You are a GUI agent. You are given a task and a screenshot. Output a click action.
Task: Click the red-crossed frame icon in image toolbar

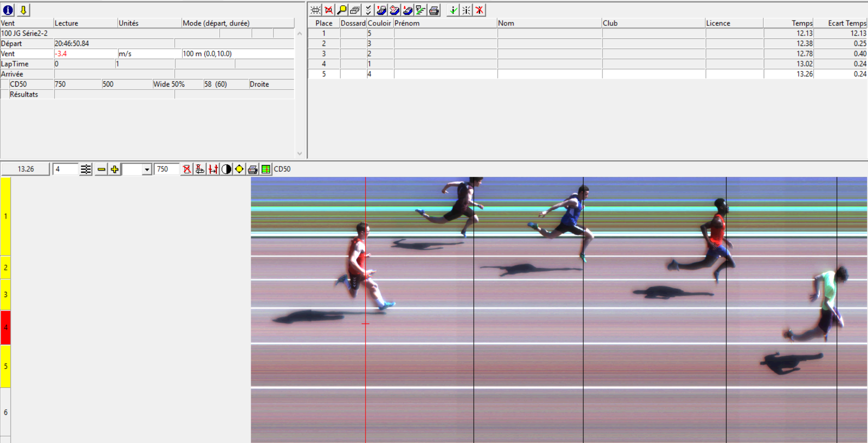[187, 169]
